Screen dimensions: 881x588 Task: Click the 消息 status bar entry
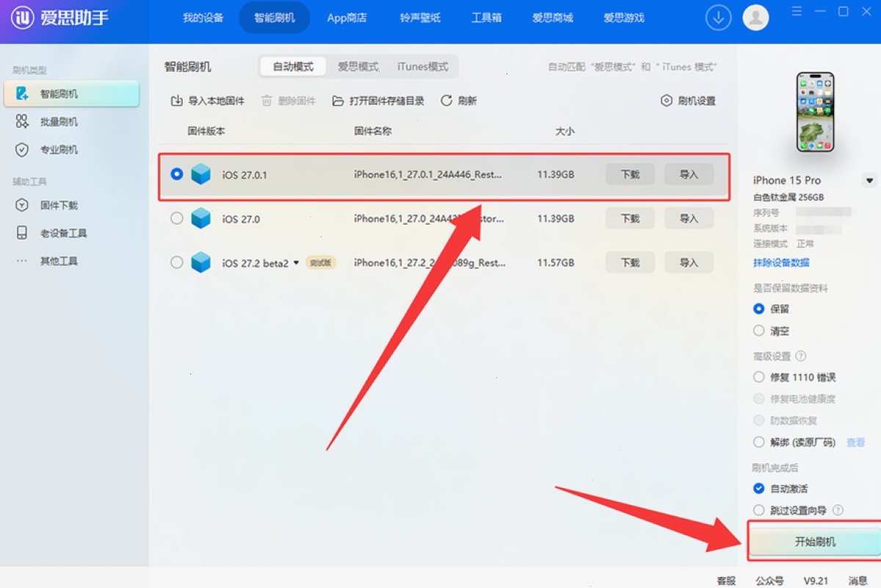coord(858,580)
